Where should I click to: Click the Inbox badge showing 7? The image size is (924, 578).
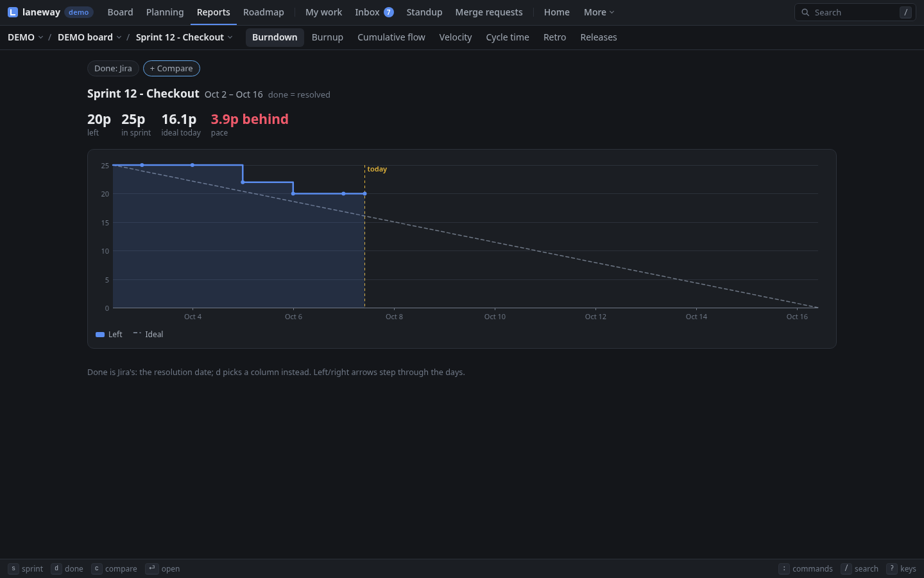click(x=388, y=12)
